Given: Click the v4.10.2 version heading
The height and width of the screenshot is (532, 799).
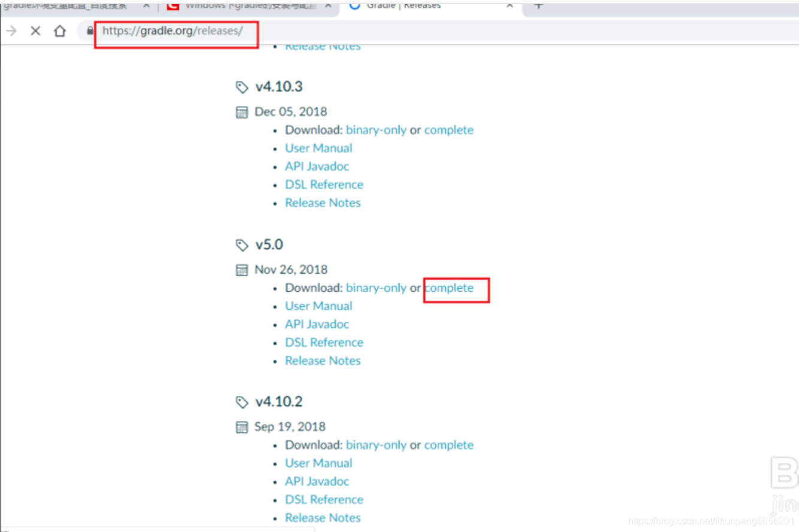Looking at the screenshot, I should [x=279, y=401].
